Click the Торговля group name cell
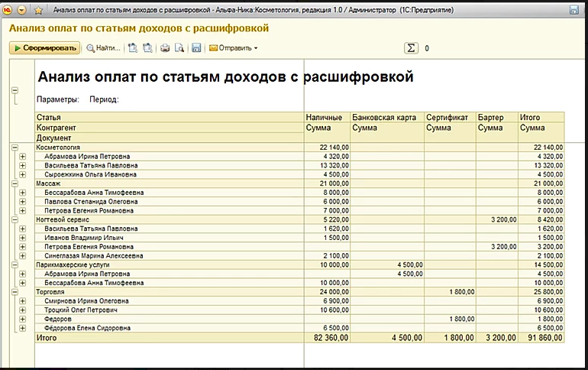Image resolution: width=588 pixels, height=370 pixels. tap(170, 291)
